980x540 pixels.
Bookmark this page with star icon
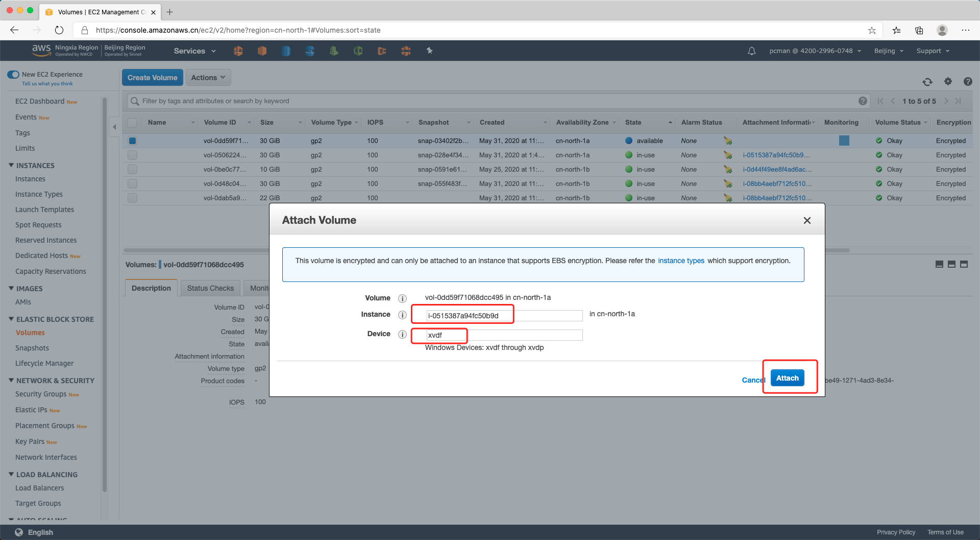click(x=872, y=31)
